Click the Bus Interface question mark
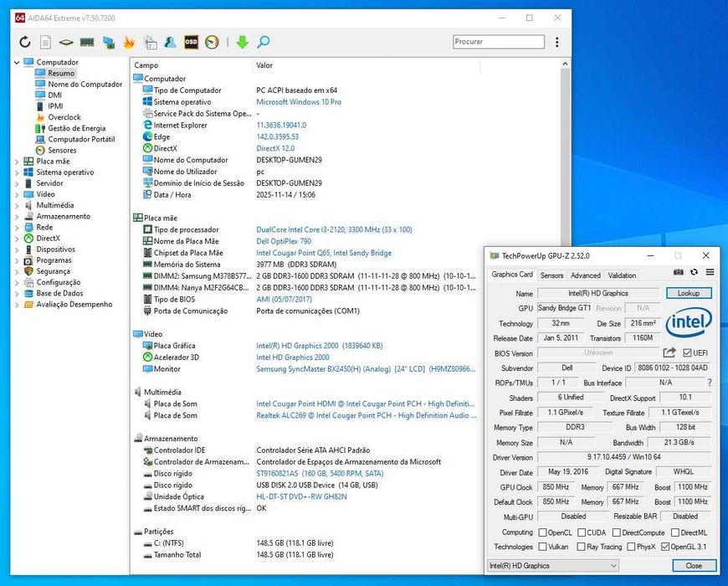This screenshot has height=586, width=728. click(x=710, y=383)
